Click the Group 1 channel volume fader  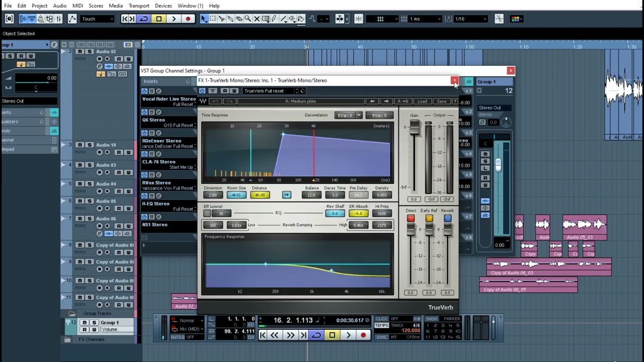pyautogui.click(x=498, y=165)
